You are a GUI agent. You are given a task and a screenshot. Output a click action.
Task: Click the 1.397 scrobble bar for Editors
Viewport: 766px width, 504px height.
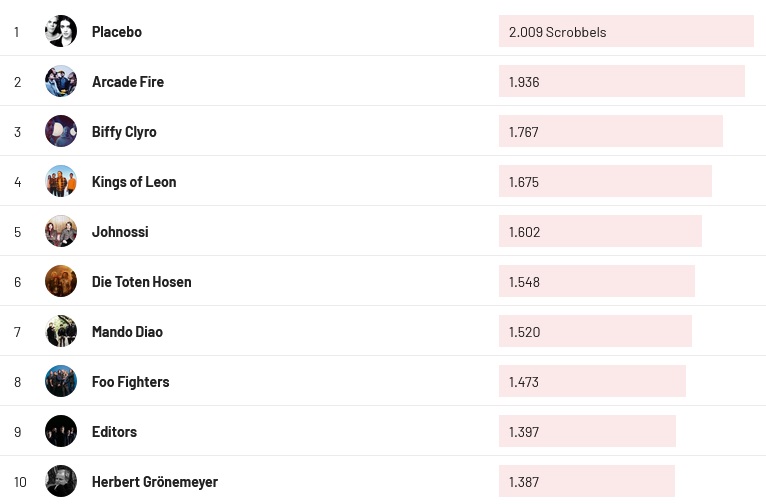[587, 431]
